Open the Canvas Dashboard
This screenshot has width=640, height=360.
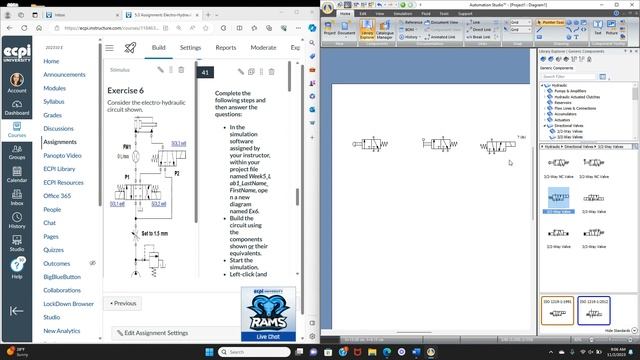point(17,108)
